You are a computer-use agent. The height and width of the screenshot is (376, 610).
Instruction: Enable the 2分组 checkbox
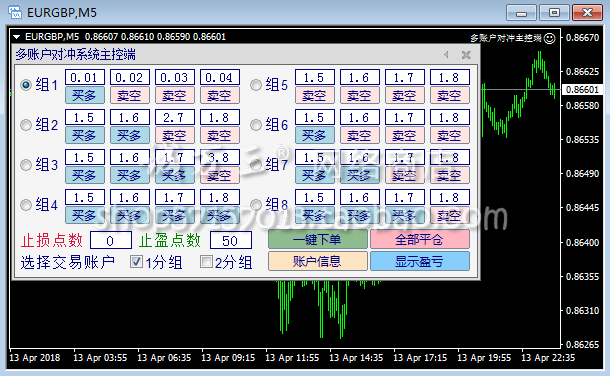pyautogui.click(x=206, y=262)
